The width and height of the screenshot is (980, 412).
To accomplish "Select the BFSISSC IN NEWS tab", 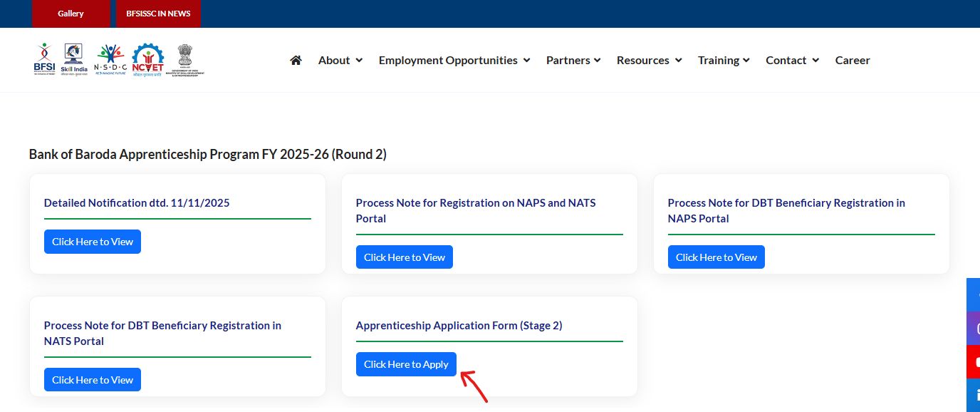I will [158, 14].
